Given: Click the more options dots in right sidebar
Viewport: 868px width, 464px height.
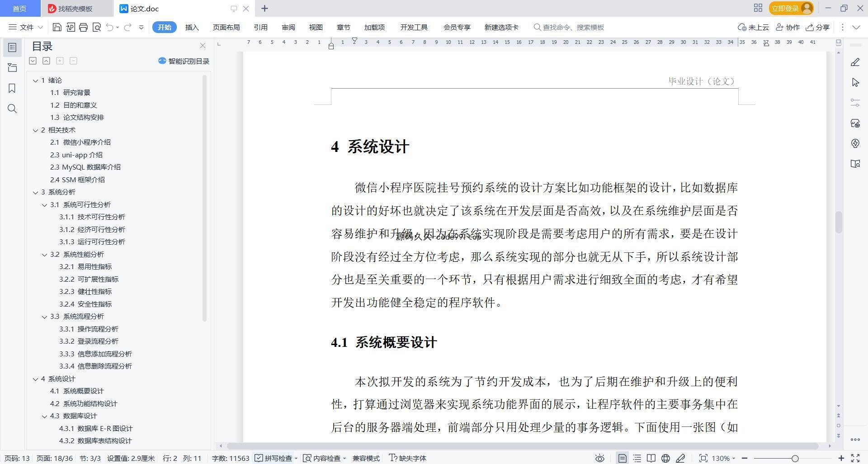Looking at the screenshot, I should [x=855, y=439].
